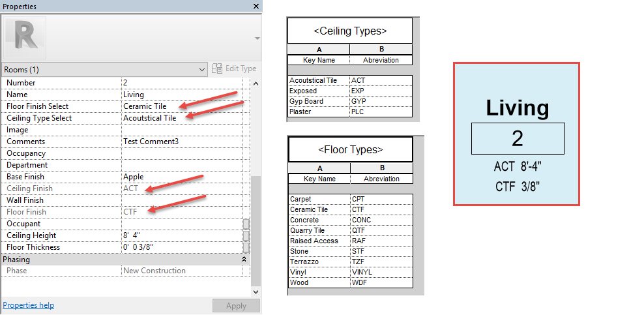This screenshot has width=644, height=315.
Task: Select the Plaster key name cell
Action: 319,112
